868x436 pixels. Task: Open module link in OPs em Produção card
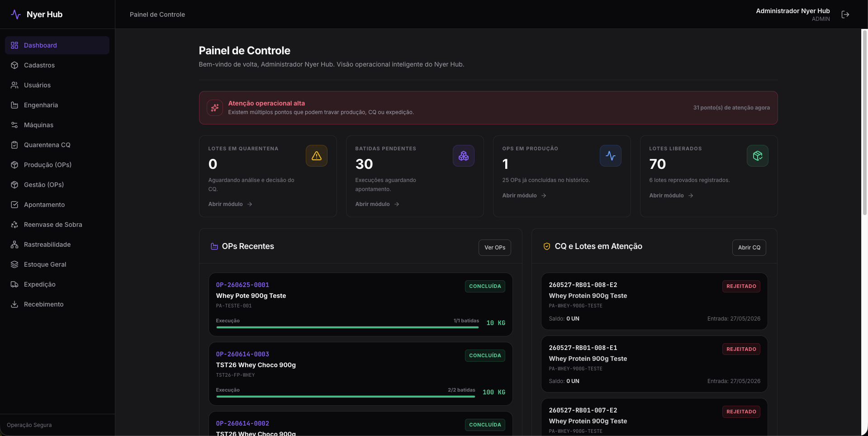click(x=524, y=196)
